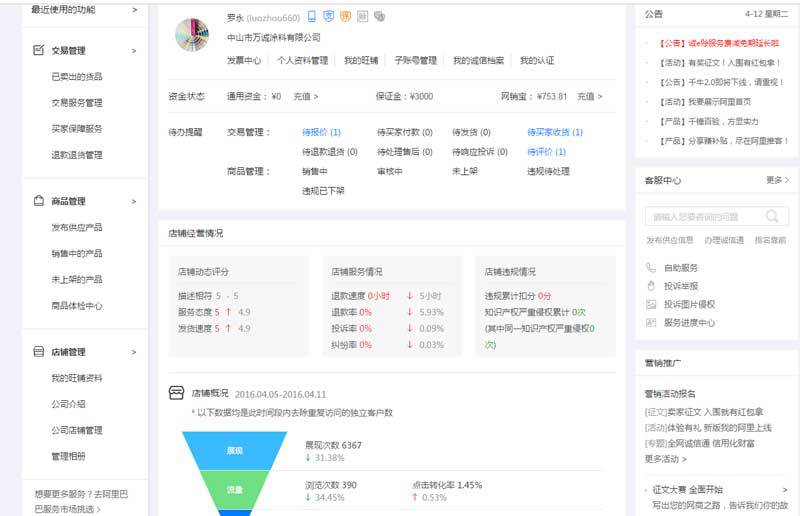The width and height of the screenshot is (800, 516).
Task: Open the 待买家付款 (0) link
Action: [405, 132]
